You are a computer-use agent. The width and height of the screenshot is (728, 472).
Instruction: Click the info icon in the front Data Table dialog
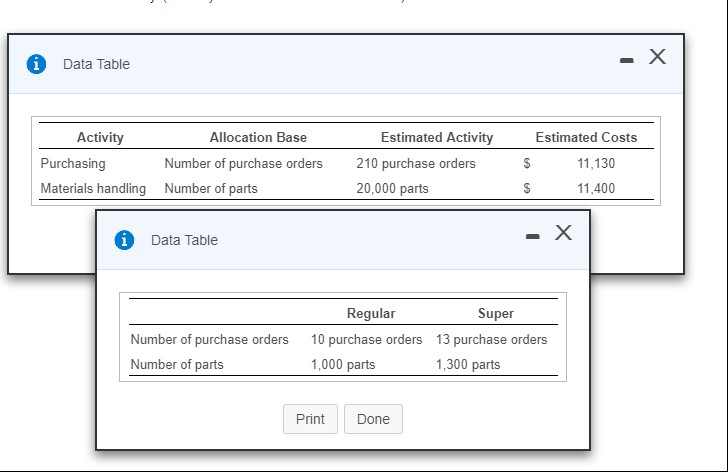coord(126,240)
